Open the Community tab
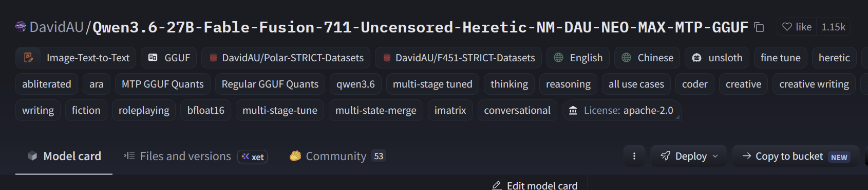The height and width of the screenshot is (190, 868). (x=337, y=156)
